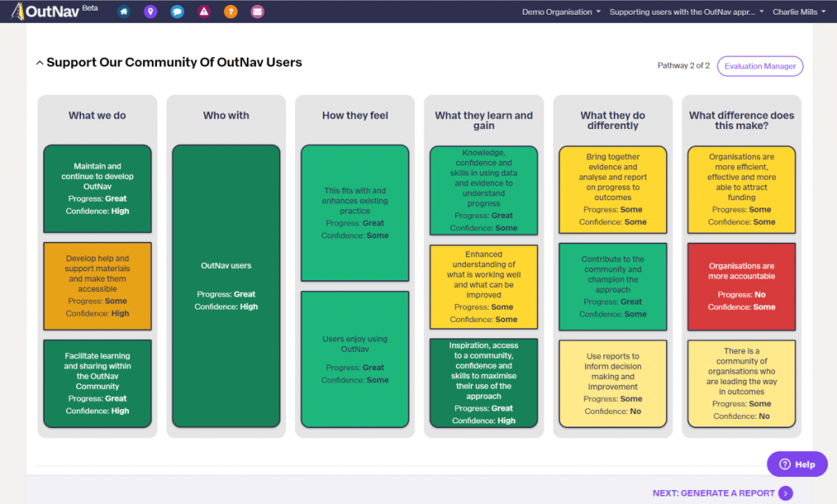This screenshot has height=504, width=837.
Task: Open the Supporting users project dropdown
Action: [687, 11]
